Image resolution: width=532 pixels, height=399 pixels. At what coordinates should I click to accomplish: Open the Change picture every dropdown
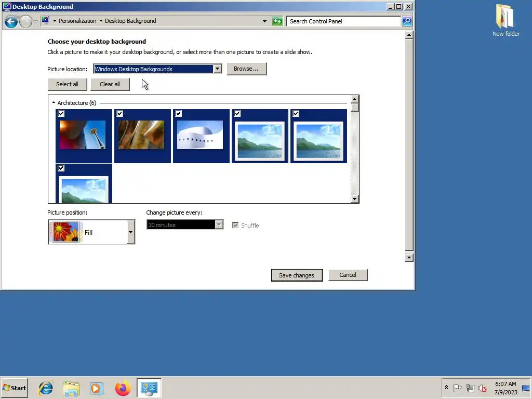[185, 224]
